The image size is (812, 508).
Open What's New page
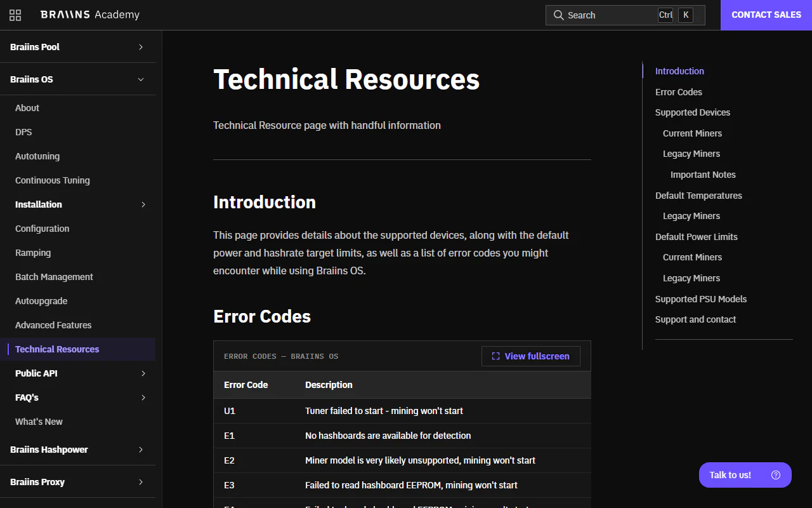click(x=39, y=422)
